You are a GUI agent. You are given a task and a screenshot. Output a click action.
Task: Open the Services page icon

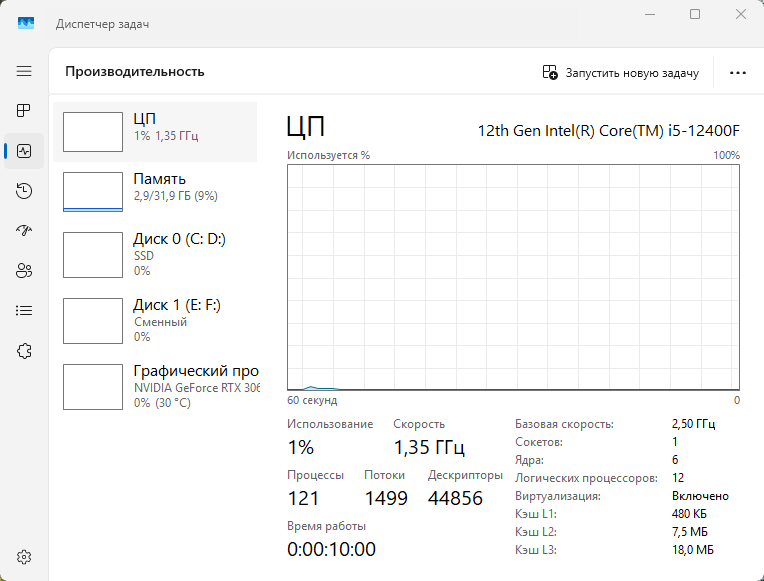pos(24,351)
